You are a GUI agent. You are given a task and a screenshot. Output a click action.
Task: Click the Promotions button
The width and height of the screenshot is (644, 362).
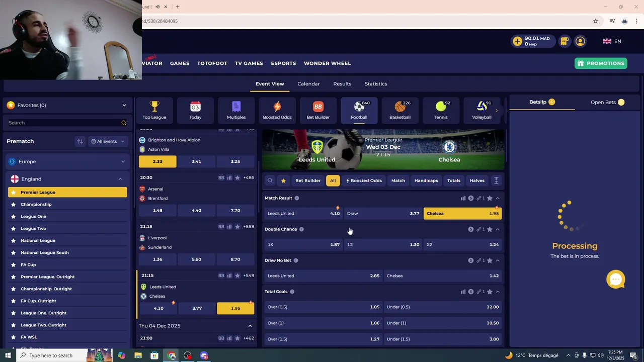[x=601, y=63]
